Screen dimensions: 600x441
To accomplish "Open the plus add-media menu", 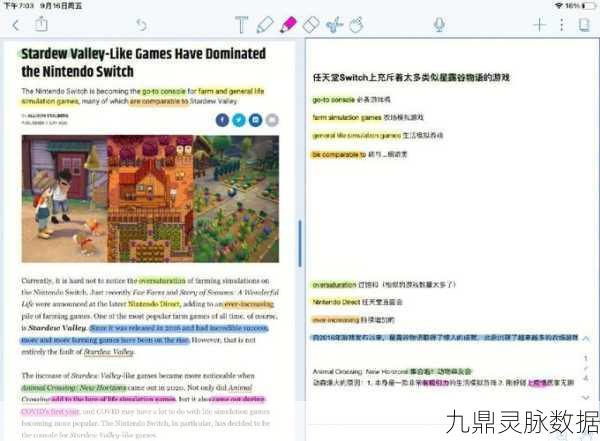I will click(x=540, y=25).
